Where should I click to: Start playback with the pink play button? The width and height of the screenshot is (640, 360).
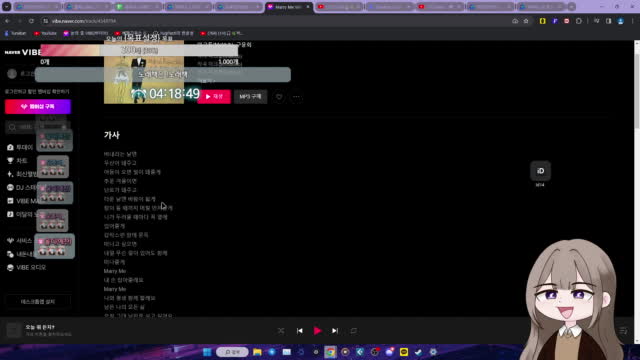pyautogui.click(x=317, y=331)
